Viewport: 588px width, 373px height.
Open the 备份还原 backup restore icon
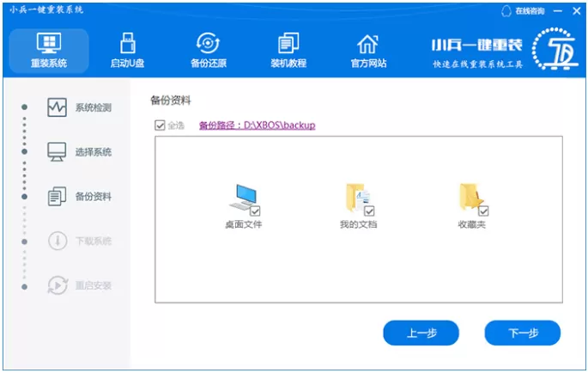point(208,43)
